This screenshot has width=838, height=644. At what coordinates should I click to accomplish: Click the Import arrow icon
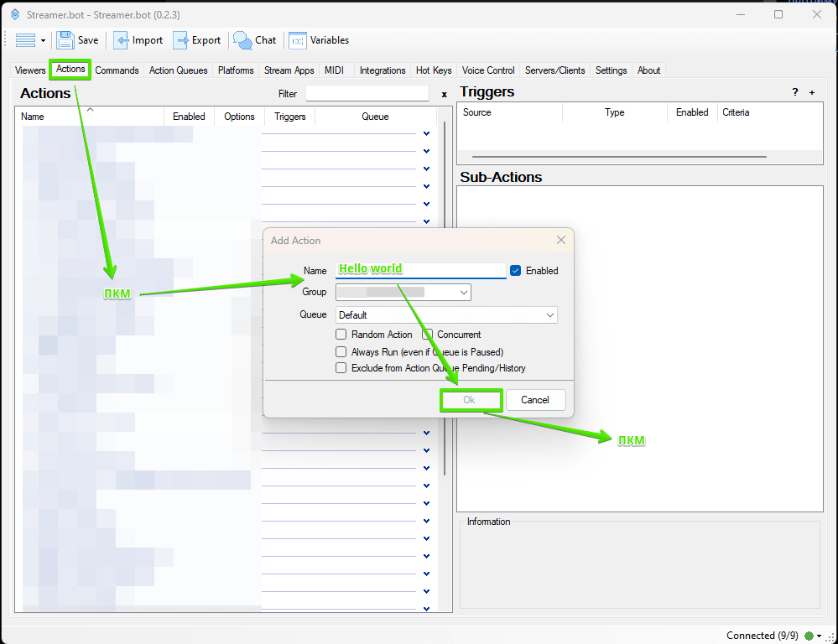121,40
